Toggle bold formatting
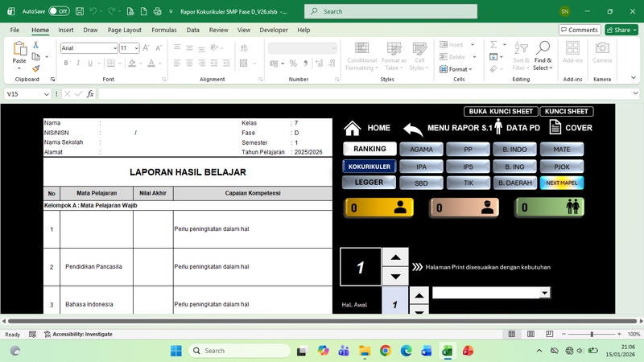 (66, 63)
